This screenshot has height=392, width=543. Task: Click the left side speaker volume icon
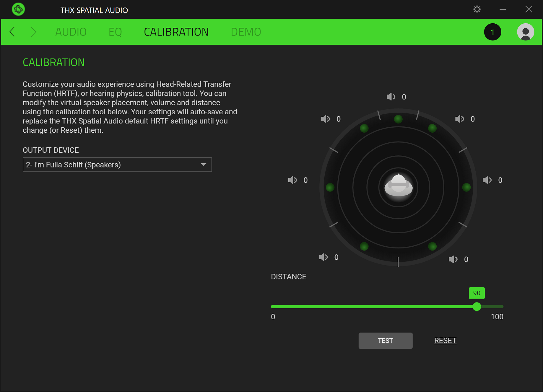(x=292, y=180)
